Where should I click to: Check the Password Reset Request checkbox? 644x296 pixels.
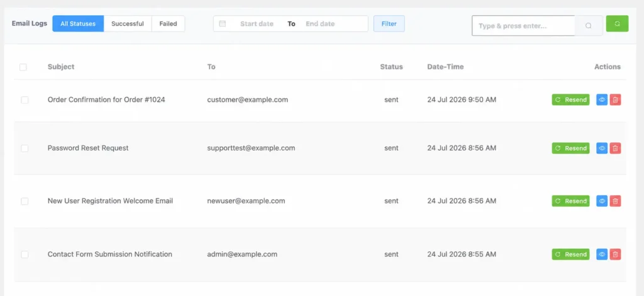tap(25, 149)
